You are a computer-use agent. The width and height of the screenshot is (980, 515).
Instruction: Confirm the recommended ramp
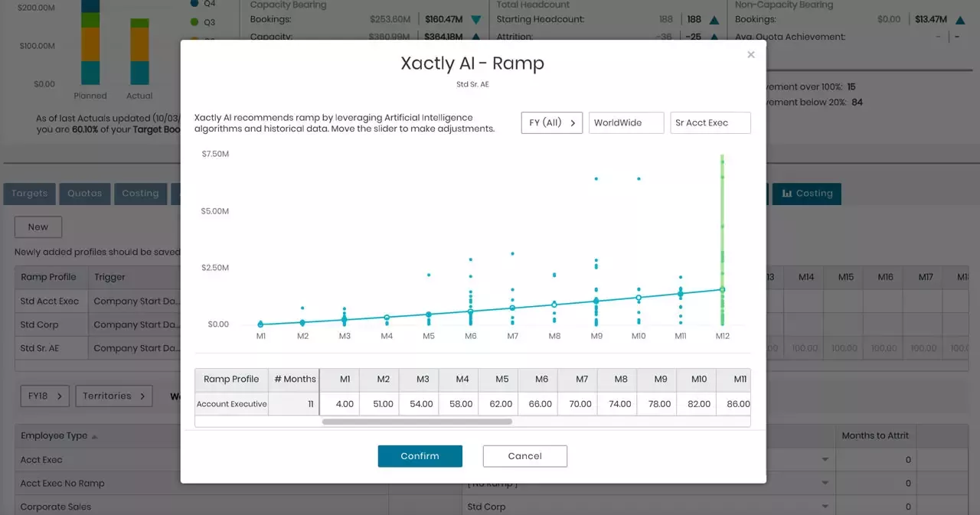pyautogui.click(x=420, y=456)
